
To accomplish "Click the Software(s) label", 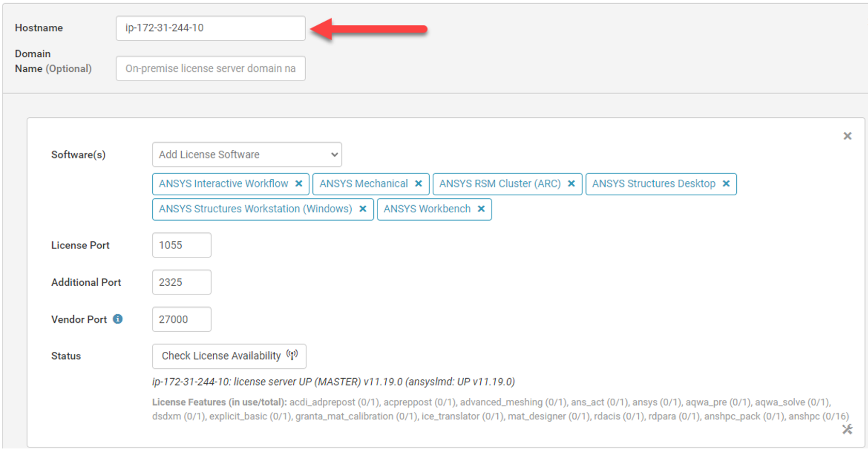I will [x=78, y=154].
